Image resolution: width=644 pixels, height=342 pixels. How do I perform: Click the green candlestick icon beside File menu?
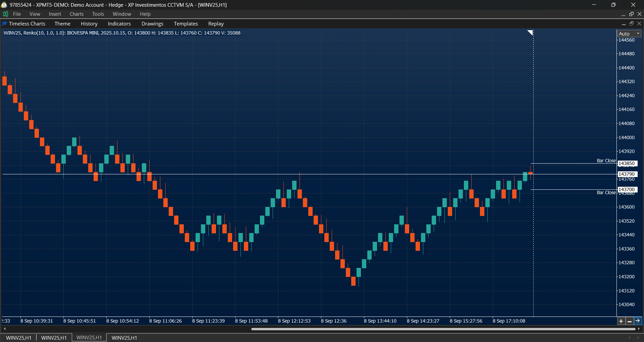coord(5,14)
